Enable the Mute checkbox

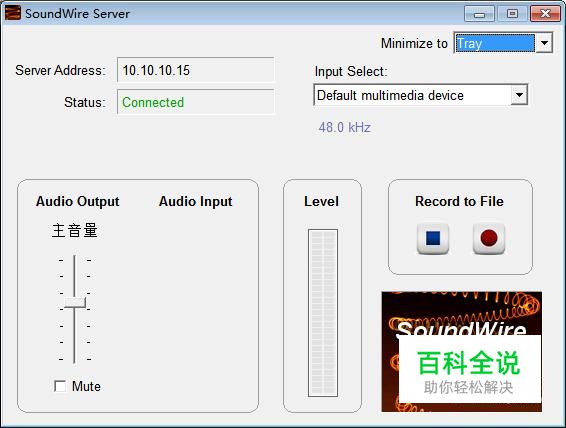click(x=60, y=386)
